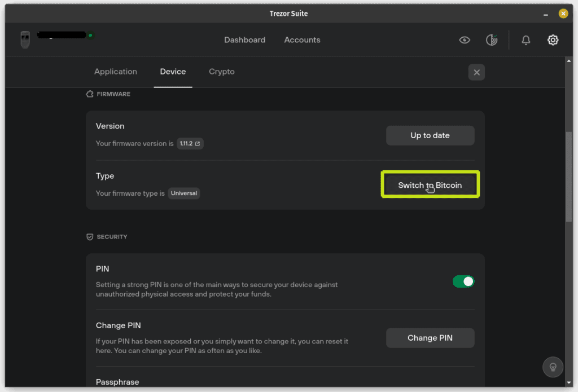Open the Accounts page
Screen dimensions: 578x392
coord(302,40)
